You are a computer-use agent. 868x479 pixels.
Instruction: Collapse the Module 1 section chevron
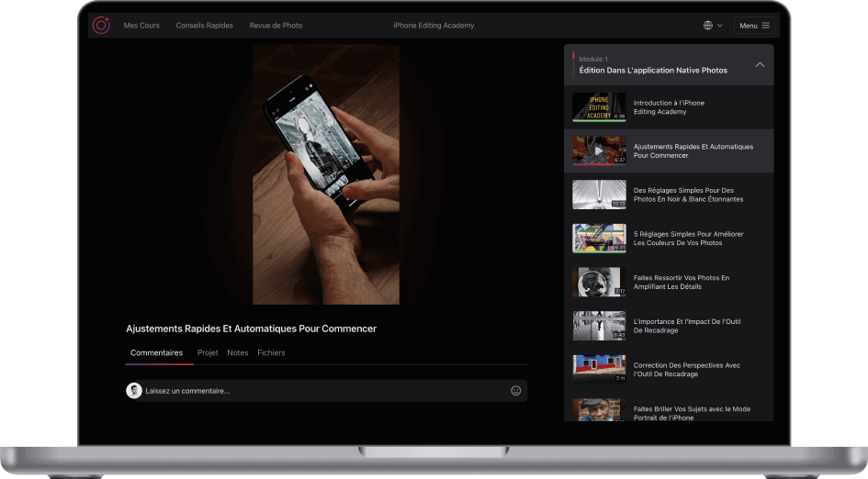[760, 65]
